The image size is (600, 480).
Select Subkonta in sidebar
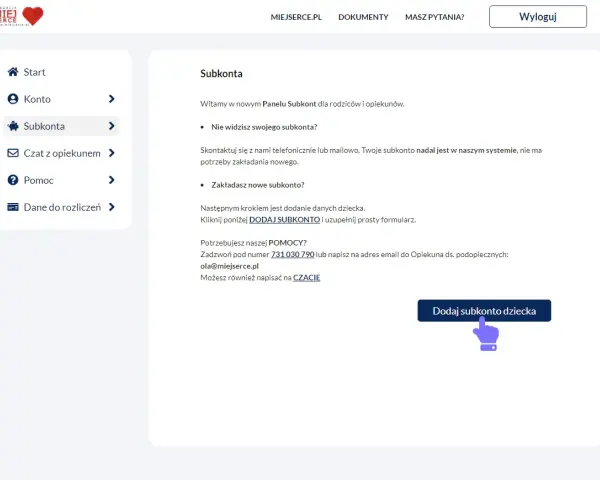click(61, 126)
